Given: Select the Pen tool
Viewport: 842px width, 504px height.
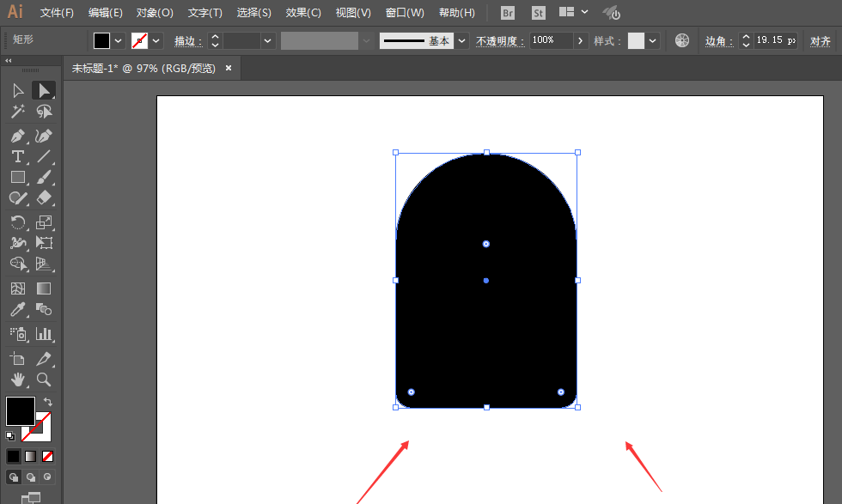Looking at the screenshot, I should tap(18, 136).
